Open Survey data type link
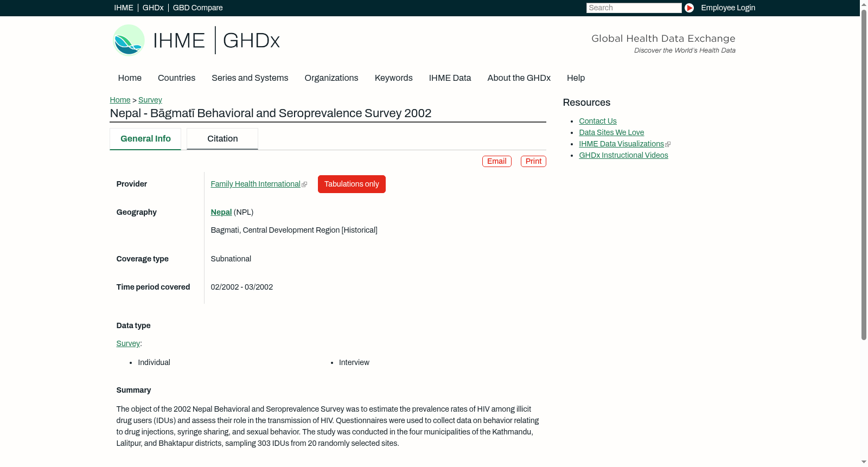This screenshot has width=868, height=467. (128, 344)
